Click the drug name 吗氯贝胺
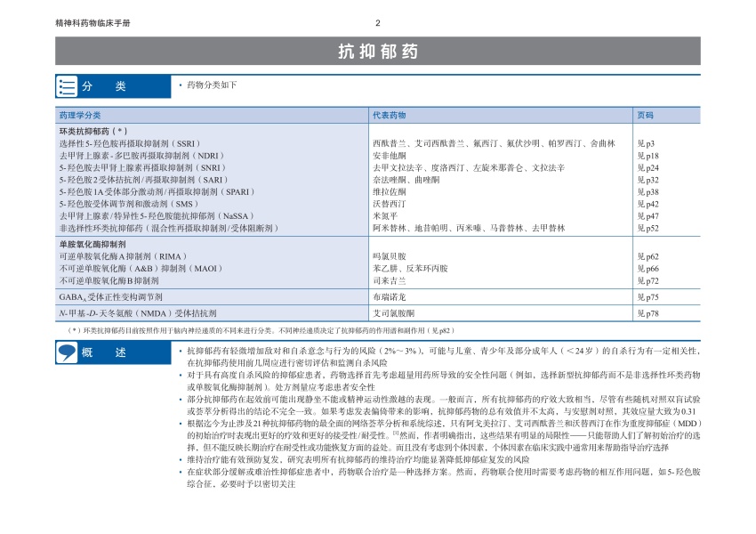 389,256
